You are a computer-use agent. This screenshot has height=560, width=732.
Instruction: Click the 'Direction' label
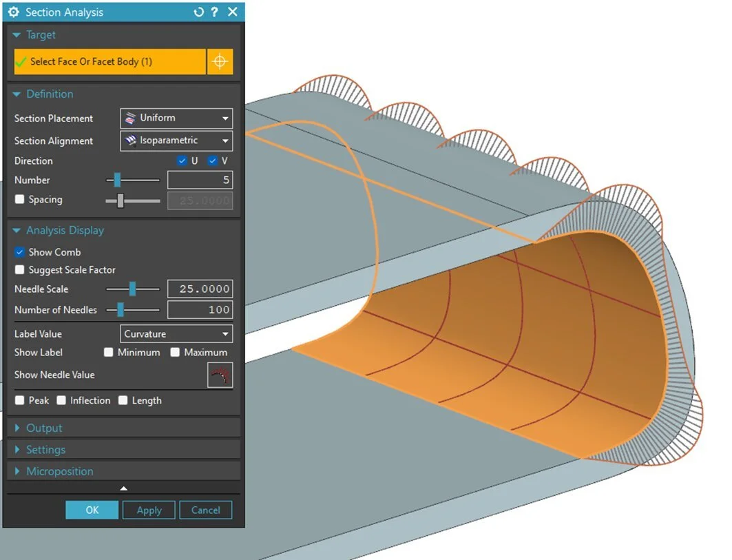[34, 160]
